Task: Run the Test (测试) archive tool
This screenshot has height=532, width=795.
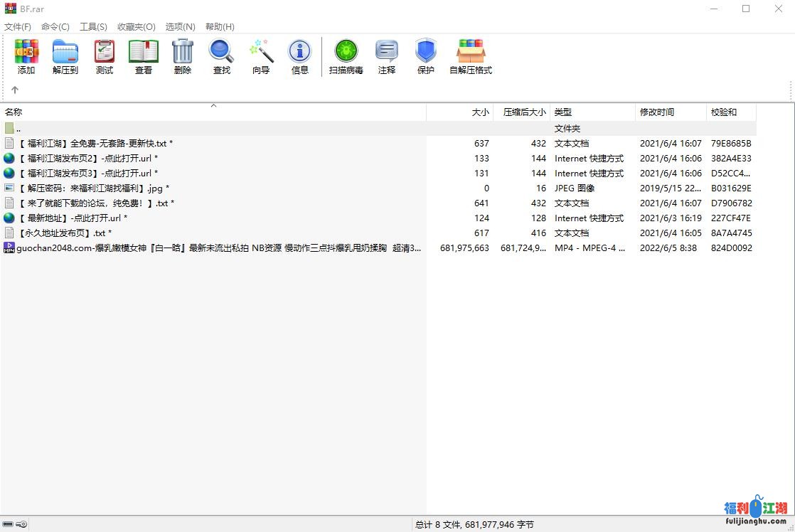Action: (105, 57)
